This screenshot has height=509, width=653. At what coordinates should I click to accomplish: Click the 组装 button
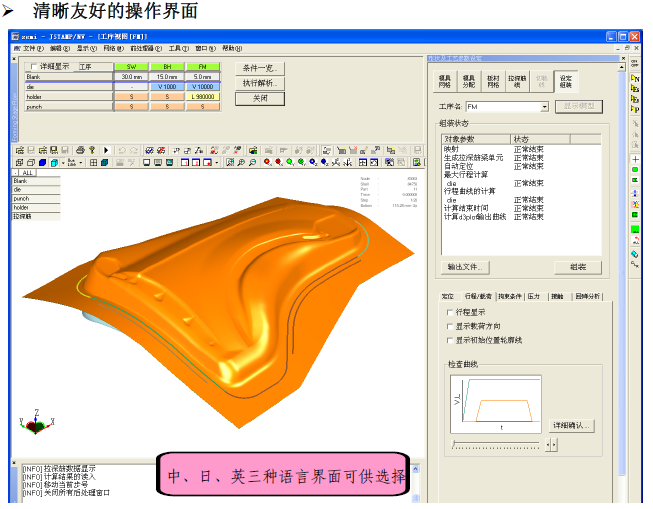point(578,267)
